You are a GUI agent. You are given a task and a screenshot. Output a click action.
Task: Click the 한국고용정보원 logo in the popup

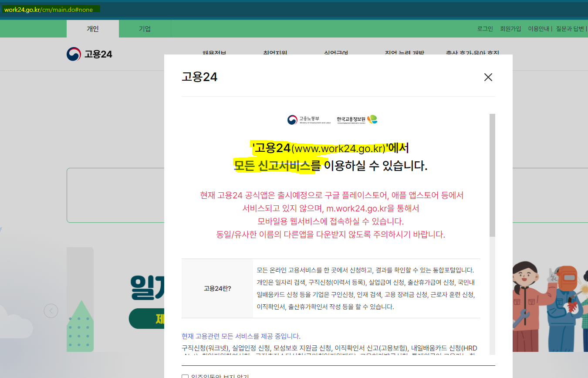pyautogui.click(x=357, y=119)
